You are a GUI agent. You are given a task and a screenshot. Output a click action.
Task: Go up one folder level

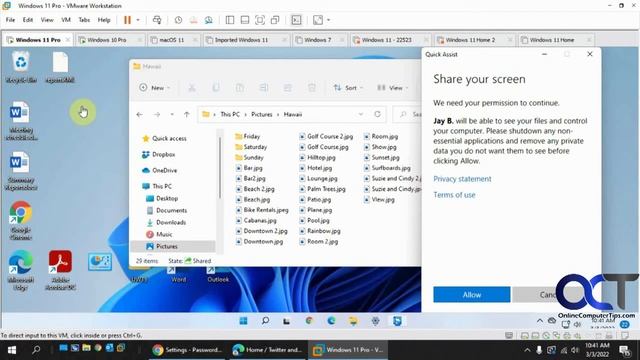(x=187, y=115)
